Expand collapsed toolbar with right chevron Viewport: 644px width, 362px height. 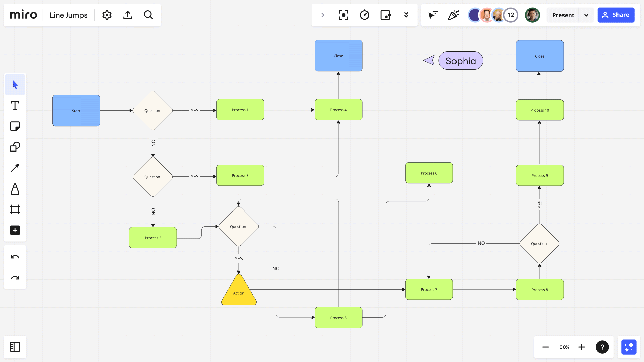(x=323, y=15)
